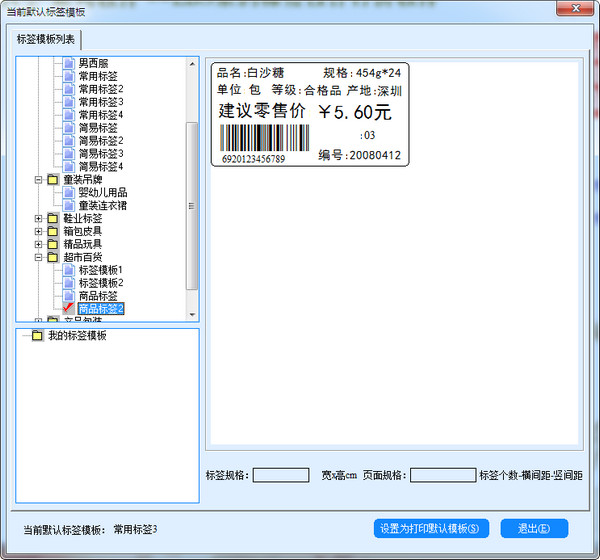Click the 标签规格 input field
600x560 pixels.
281,475
